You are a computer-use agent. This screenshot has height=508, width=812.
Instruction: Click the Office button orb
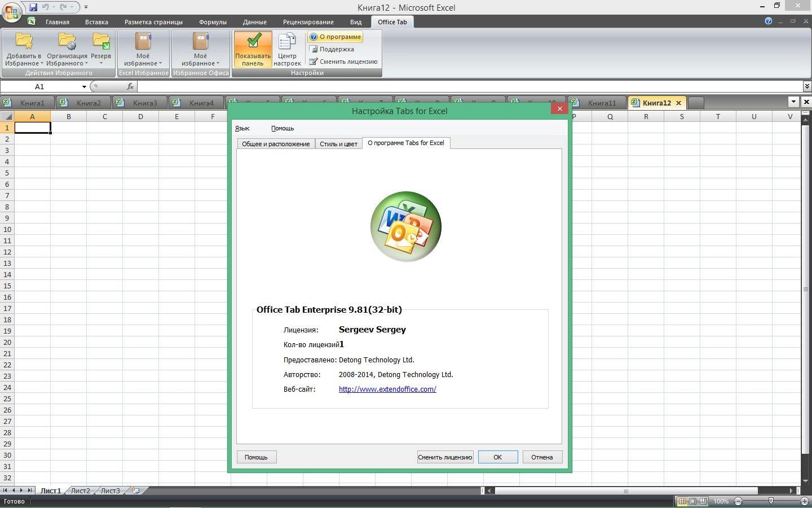(11, 12)
